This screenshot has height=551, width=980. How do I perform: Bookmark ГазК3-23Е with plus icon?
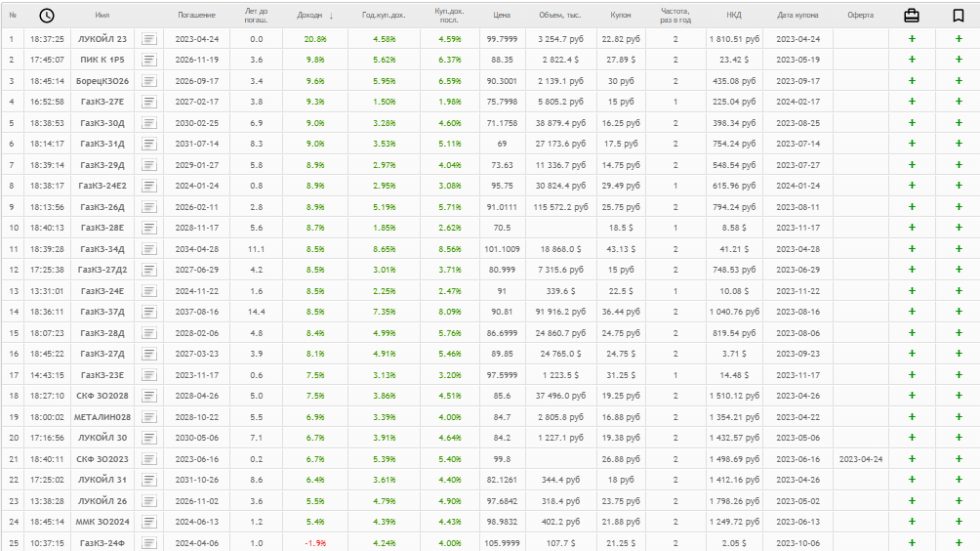pyautogui.click(x=959, y=374)
